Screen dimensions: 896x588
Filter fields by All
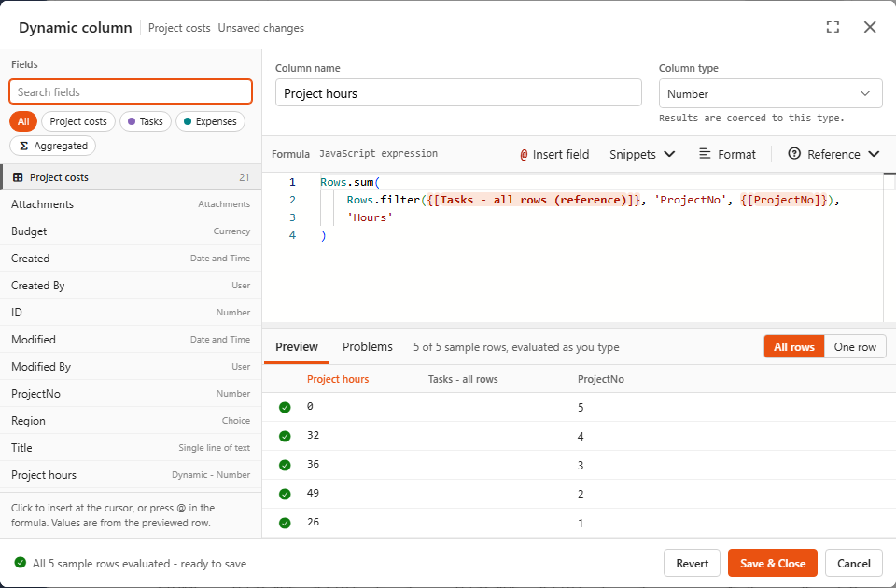[x=23, y=121]
